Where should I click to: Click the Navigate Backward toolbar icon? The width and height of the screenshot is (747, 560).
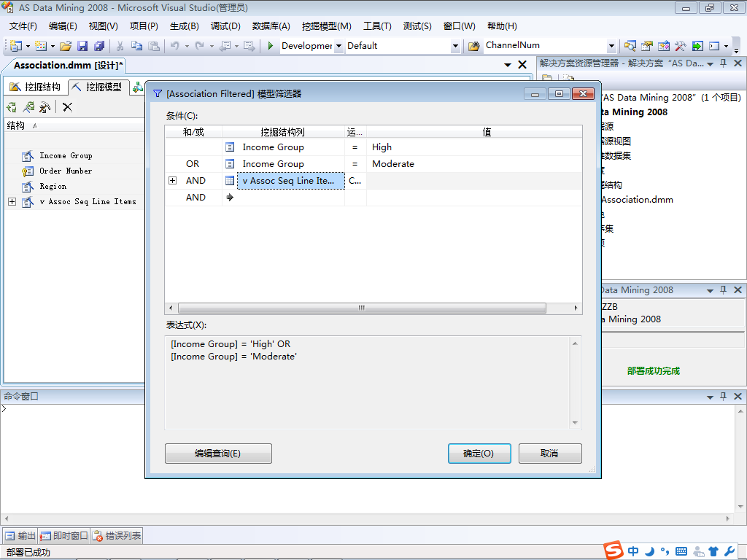(x=225, y=46)
